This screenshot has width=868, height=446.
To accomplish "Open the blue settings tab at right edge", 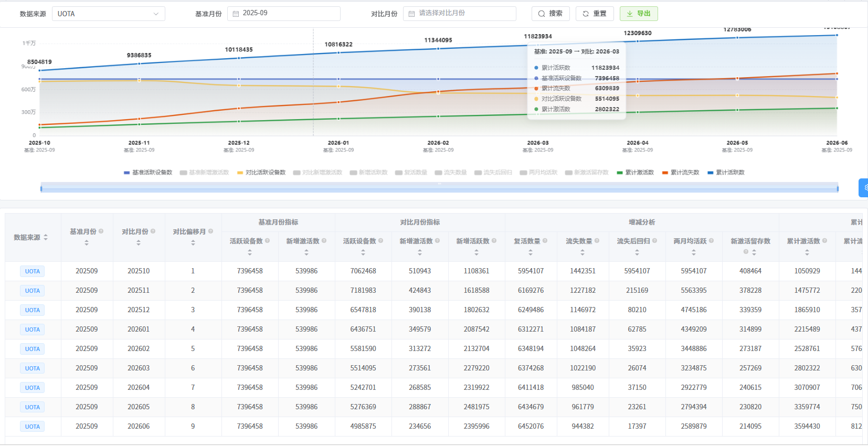I will 863,187.
